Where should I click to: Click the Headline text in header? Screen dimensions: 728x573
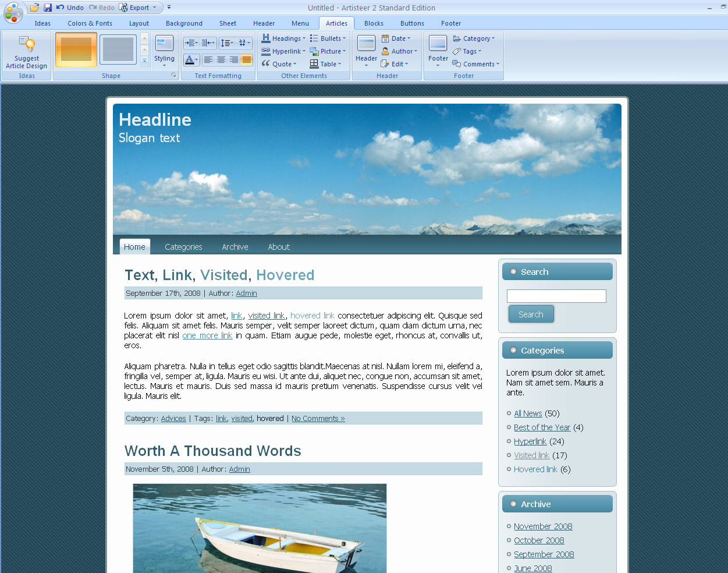click(155, 119)
